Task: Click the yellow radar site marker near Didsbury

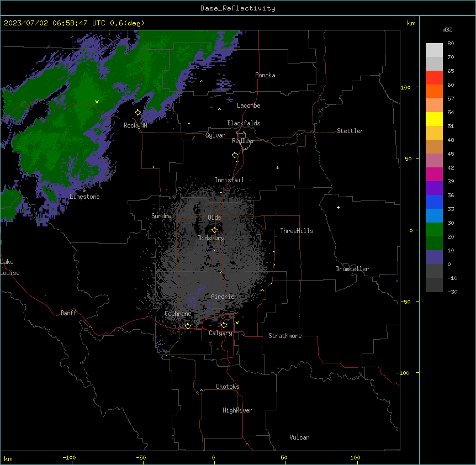Action: tap(214, 230)
